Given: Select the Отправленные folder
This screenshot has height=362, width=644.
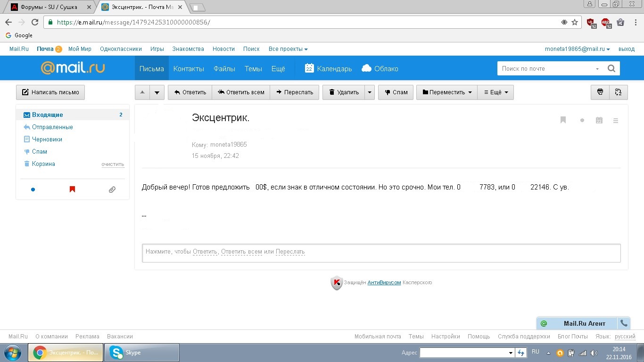Looking at the screenshot, I should click(52, 127).
